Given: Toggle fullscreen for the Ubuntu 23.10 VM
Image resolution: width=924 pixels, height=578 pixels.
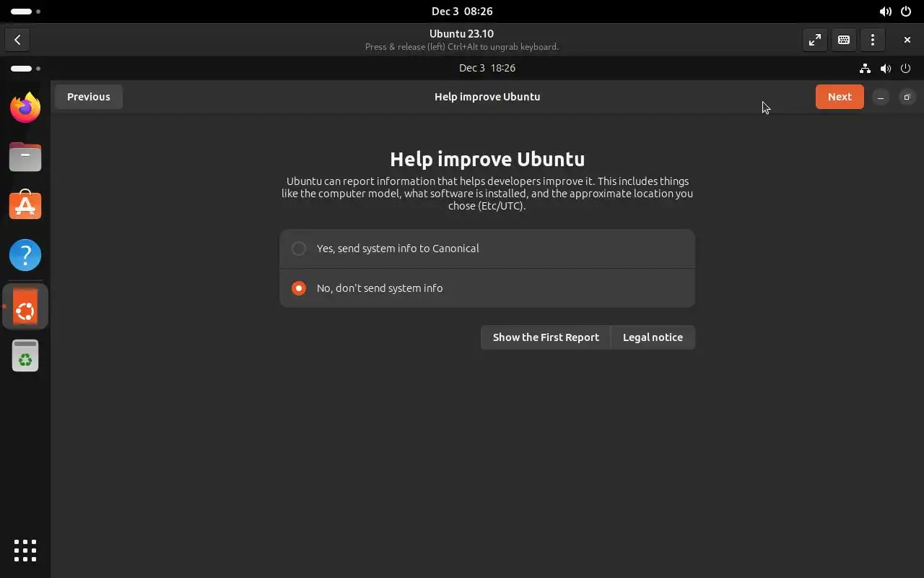Looking at the screenshot, I should 815,40.
